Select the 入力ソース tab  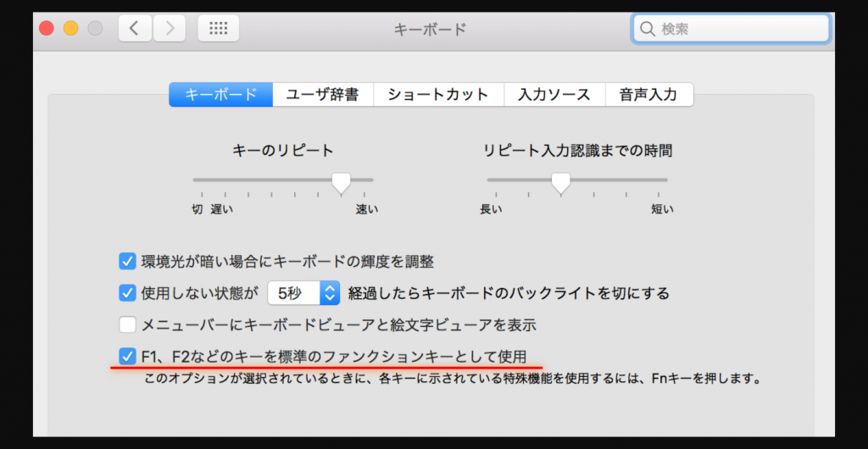554,94
